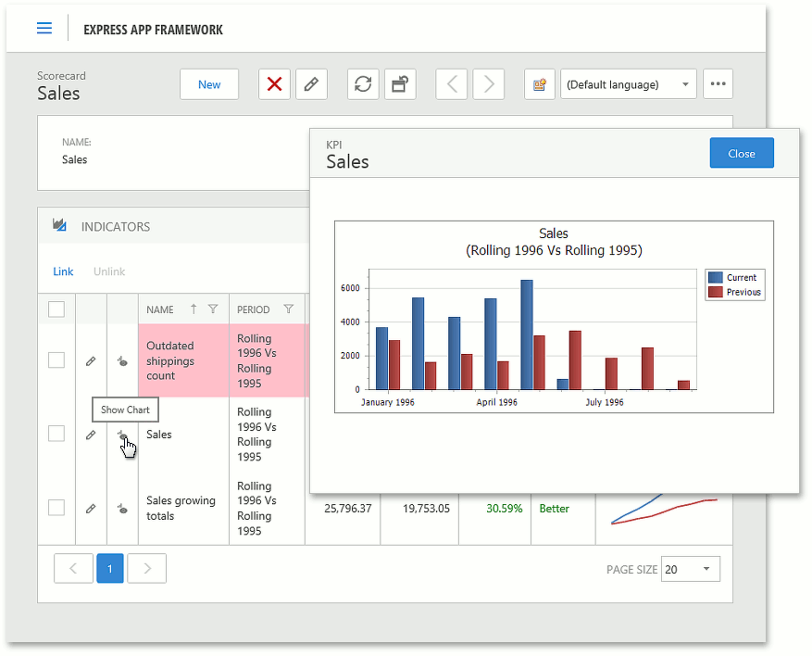Close the KPI Sales popup dialog
The image size is (812, 656).
(741, 153)
